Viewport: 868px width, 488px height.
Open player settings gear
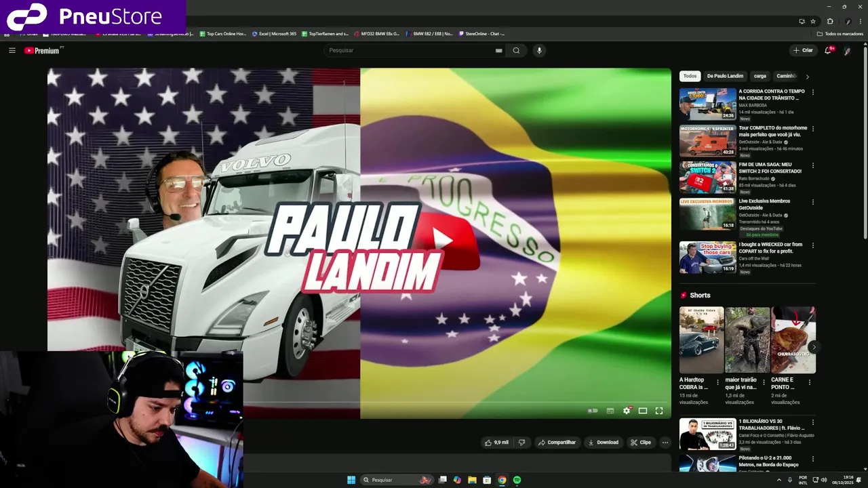point(627,410)
